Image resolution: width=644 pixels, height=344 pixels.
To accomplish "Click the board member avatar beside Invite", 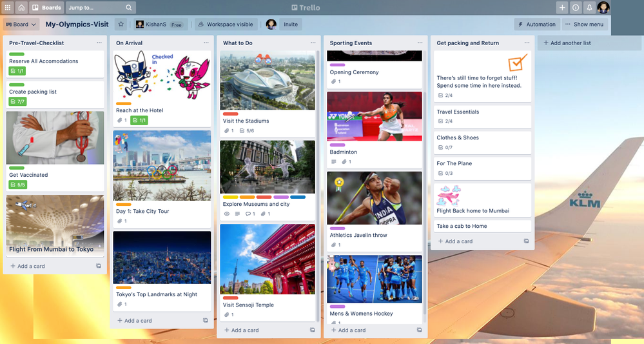I will coord(271,25).
